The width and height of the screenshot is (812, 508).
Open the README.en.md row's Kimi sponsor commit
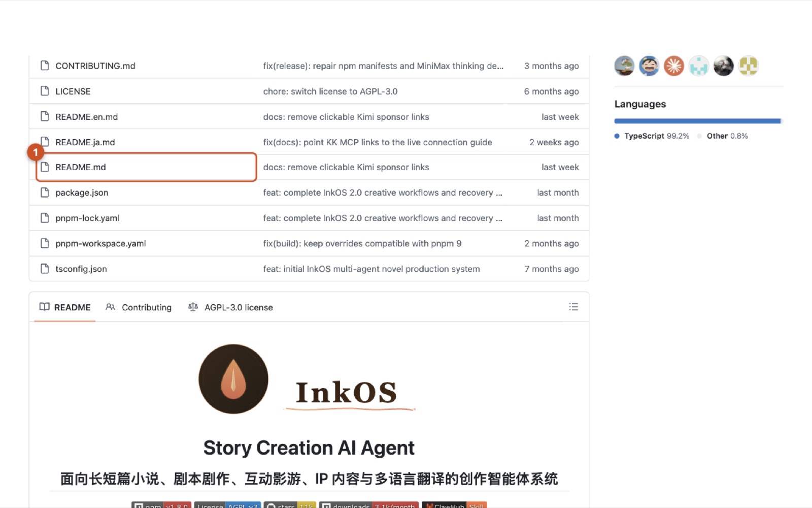(346, 117)
